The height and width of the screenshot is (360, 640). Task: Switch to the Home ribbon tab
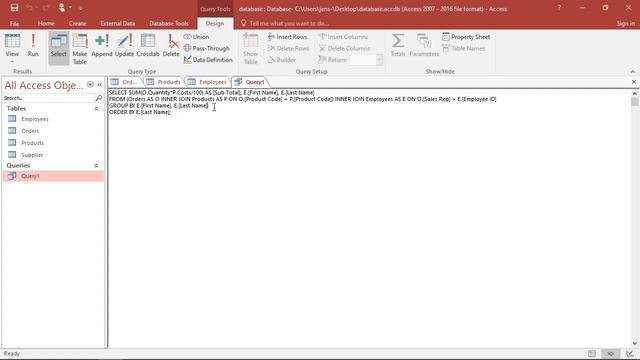46,23
